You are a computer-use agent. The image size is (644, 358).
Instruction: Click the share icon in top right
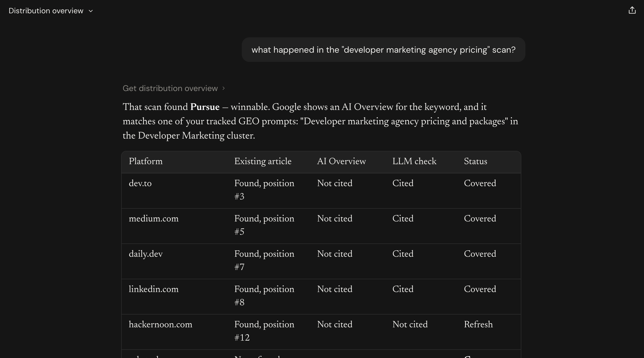(x=632, y=10)
